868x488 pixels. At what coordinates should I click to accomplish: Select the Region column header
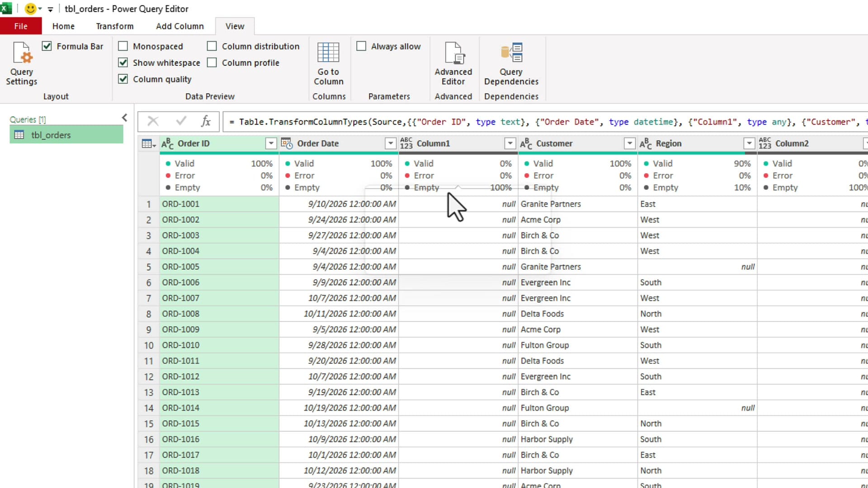pos(669,144)
